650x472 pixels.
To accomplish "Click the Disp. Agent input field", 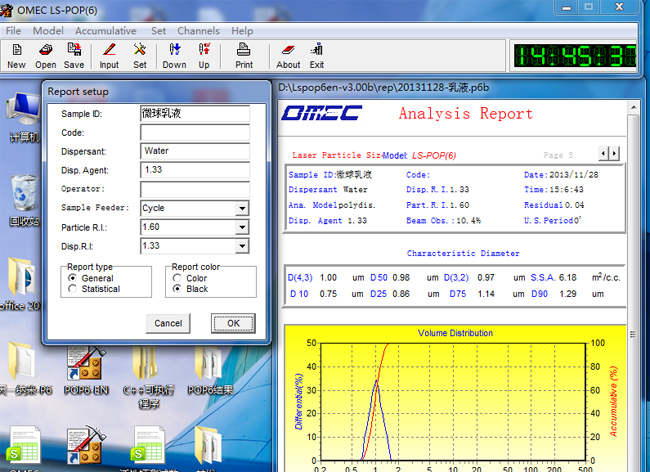I will click(195, 170).
